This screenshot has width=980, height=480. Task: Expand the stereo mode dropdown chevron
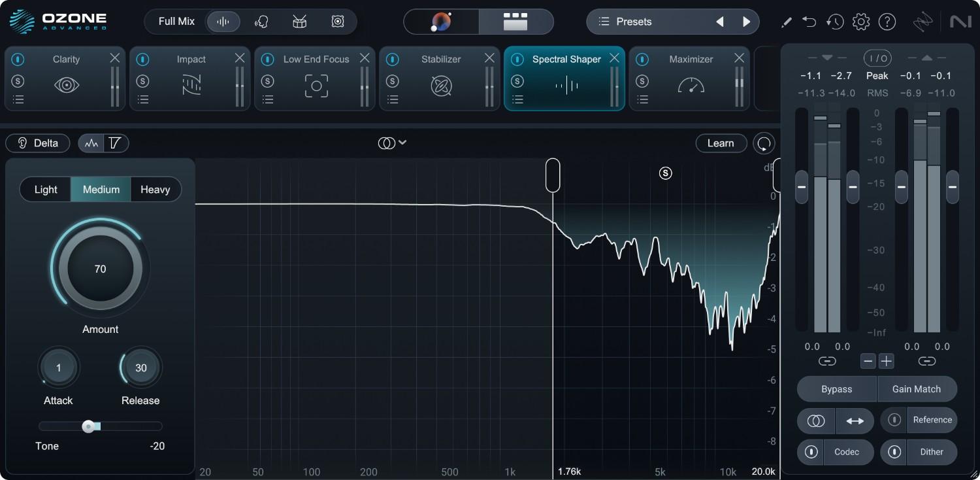coord(402,143)
